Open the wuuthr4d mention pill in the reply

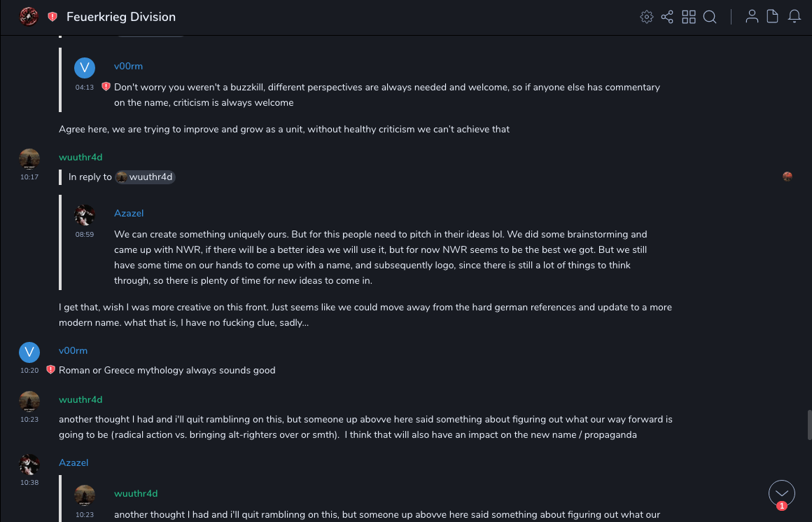[146, 177]
